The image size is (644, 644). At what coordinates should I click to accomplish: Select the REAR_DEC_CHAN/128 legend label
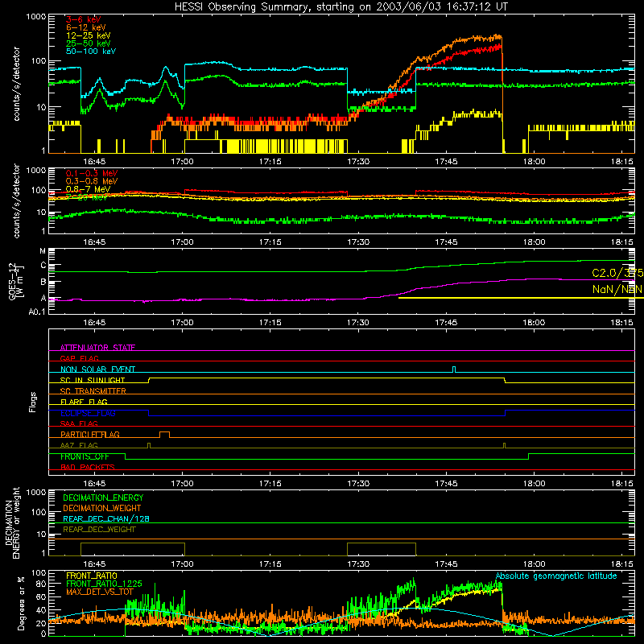coord(106,518)
